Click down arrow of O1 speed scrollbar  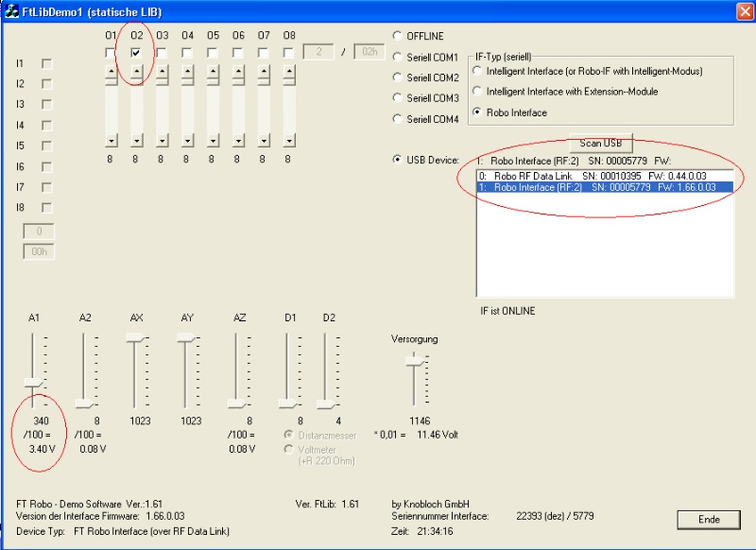[x=112, y=141]
